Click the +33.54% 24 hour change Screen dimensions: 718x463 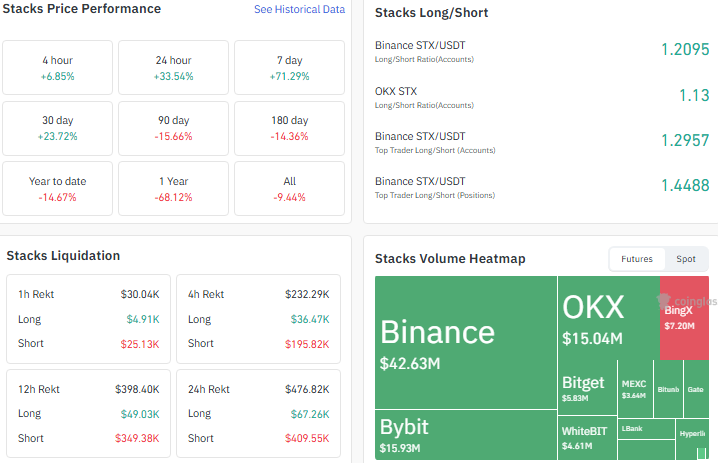coord(174,76)
